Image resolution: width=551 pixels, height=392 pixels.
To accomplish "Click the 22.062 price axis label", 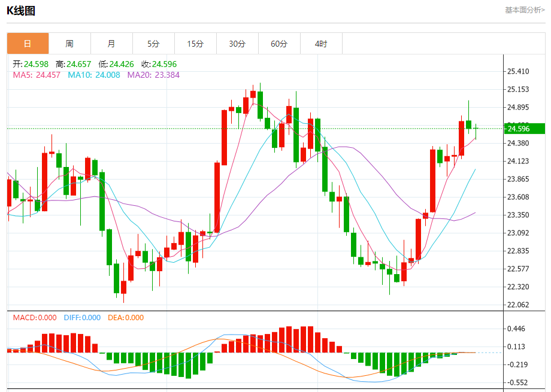I will [x=518, y=305].
